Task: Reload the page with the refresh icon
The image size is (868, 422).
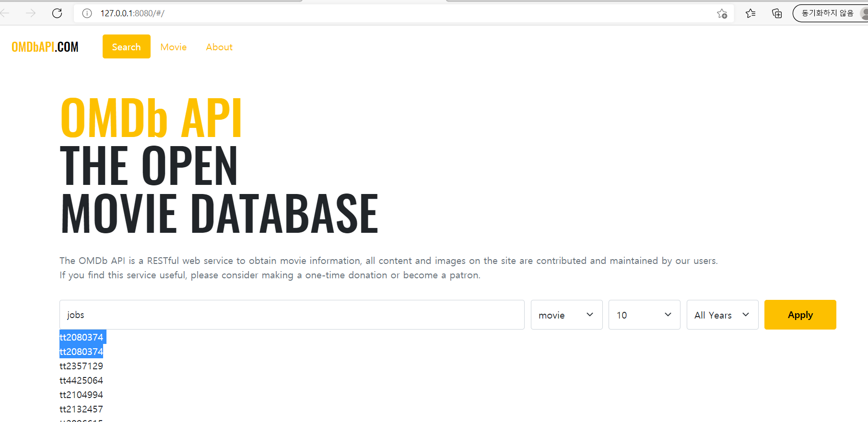Action: pos(57,13)
